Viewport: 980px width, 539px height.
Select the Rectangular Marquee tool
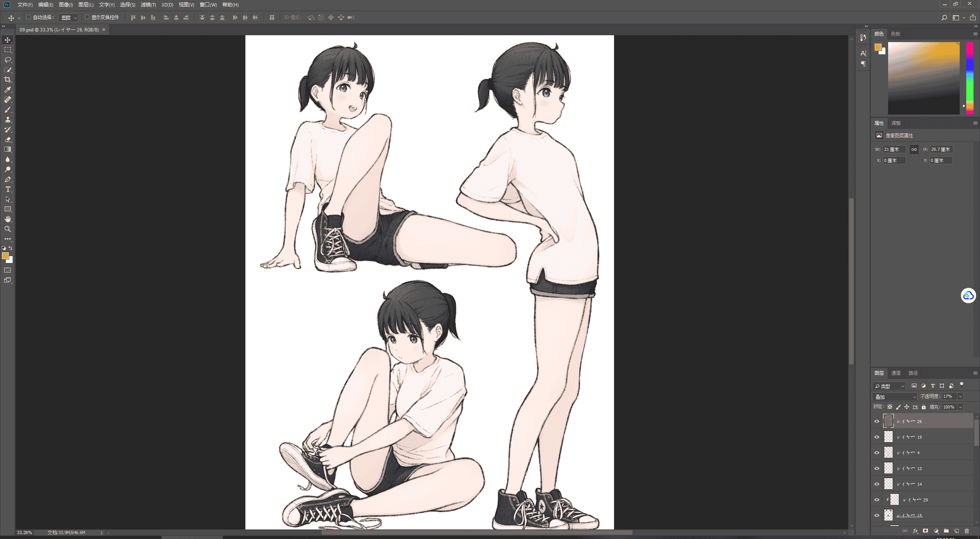click(x=8, y=50)
